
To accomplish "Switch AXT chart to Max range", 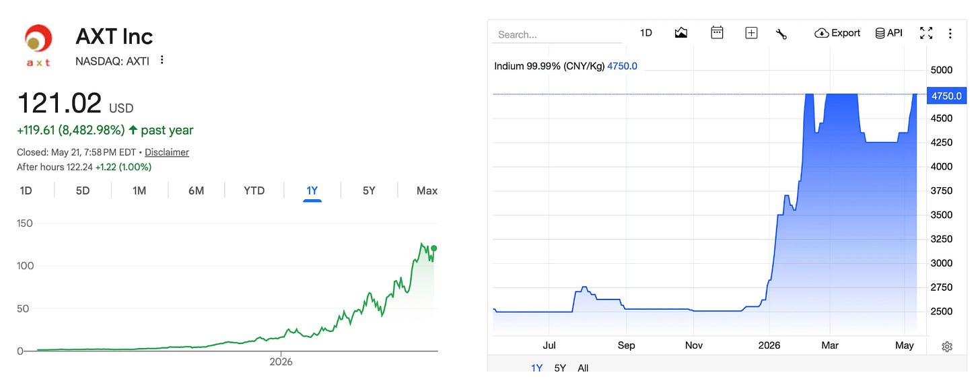I will pyautogui.click(x=427, y=190).
